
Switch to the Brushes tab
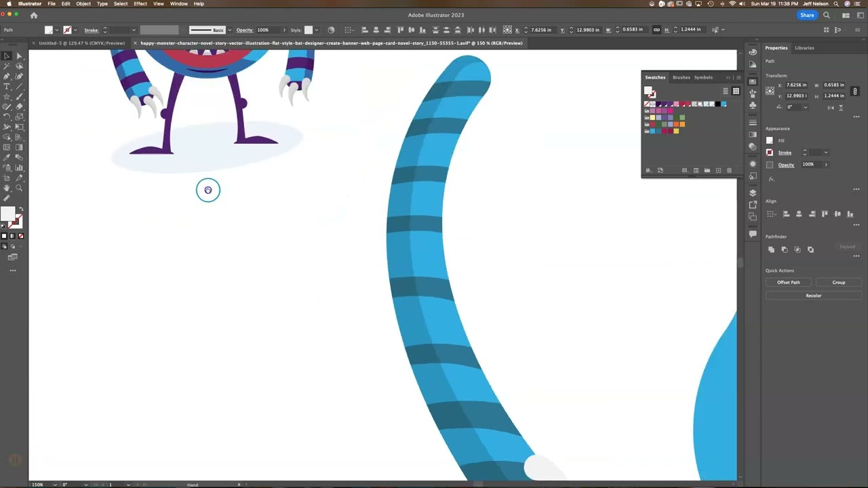click(x=682, y=77)
